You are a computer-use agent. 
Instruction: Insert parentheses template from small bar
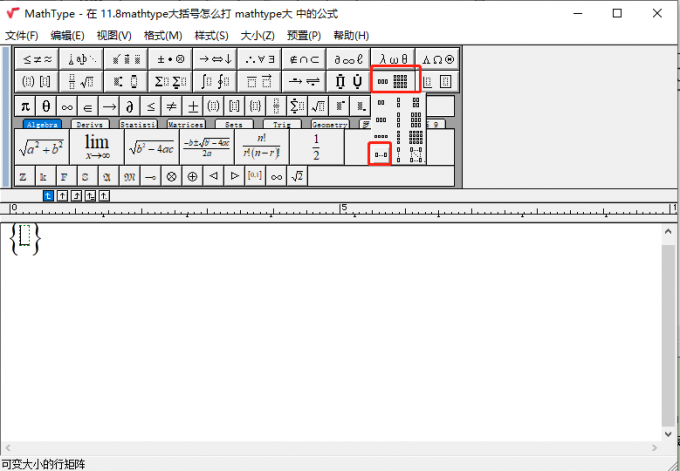(213, 105)
